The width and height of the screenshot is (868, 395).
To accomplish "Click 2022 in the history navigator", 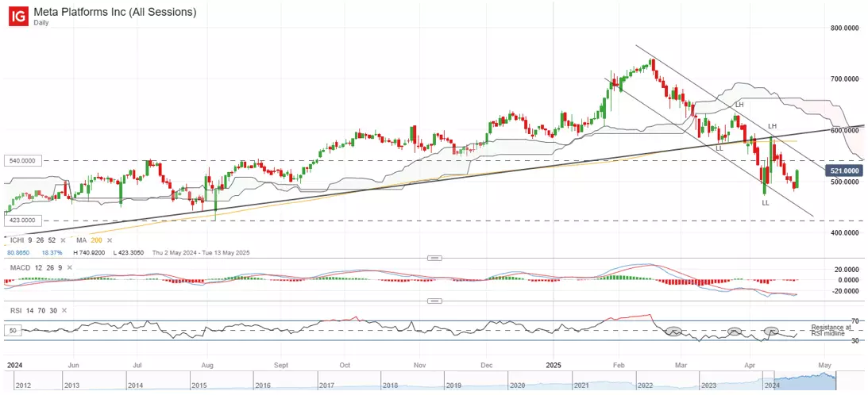I will [x=646, y=385].
